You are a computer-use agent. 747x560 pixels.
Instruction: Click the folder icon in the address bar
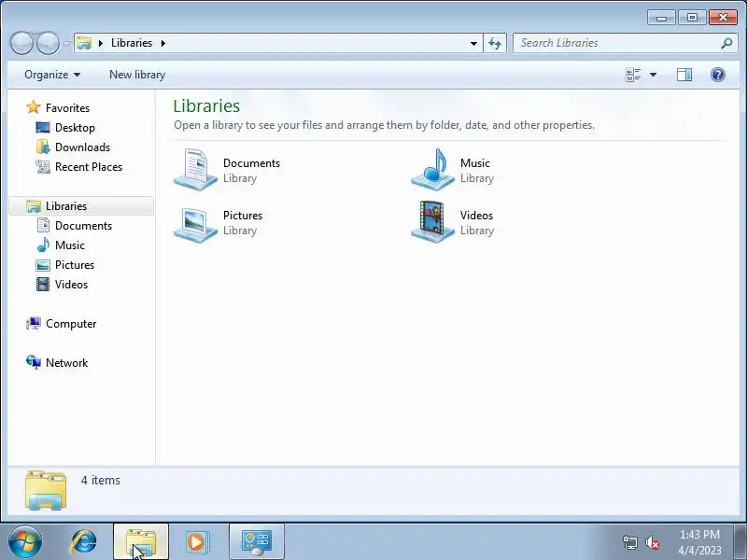(x=84, y=43)
